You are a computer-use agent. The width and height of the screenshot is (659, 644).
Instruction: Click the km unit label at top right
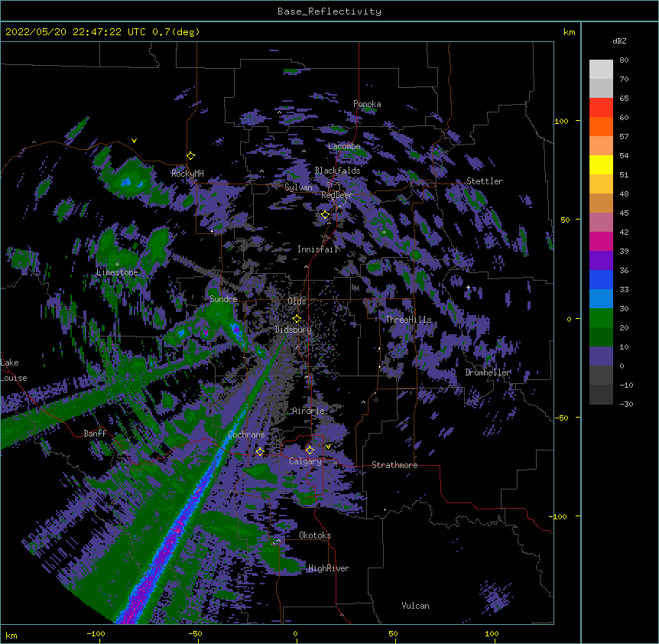[569, 32]
